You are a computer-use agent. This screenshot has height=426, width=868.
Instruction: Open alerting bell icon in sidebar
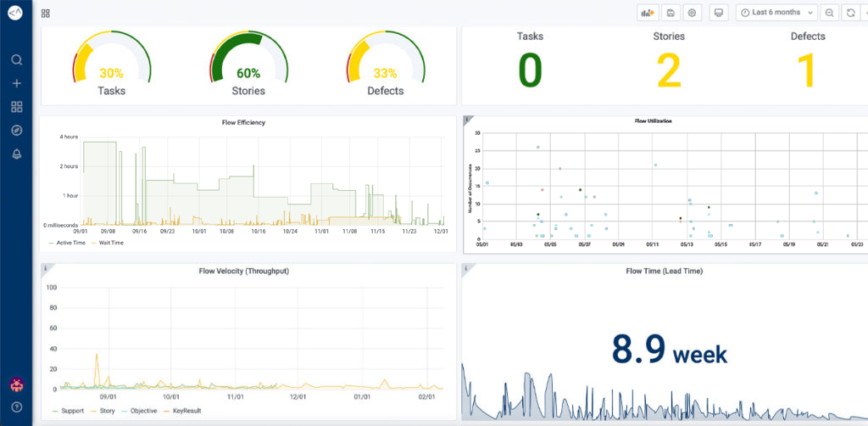(x=17, y=154)
